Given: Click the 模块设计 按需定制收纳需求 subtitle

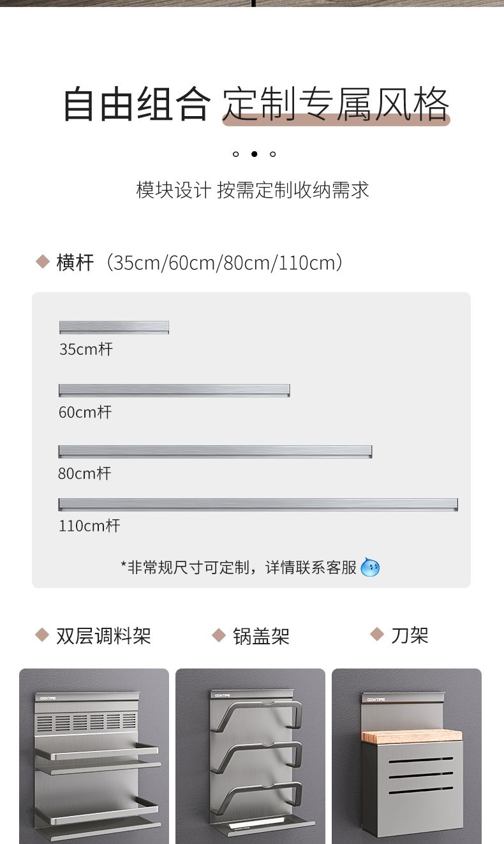Looking at the screenshot, I should click(253, 189).
